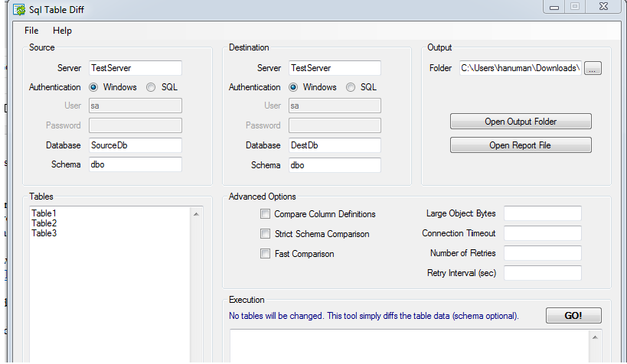The width and height of the screenshot is (627, 364).
Task: Click the folder browse ellipsis button
Action: (x=593, y=69)
